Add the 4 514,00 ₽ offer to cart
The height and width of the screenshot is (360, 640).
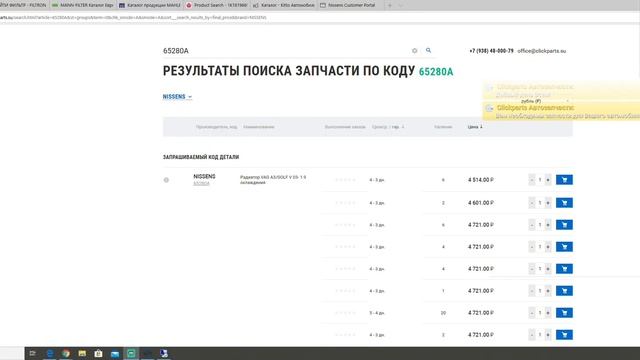[564, 180]
